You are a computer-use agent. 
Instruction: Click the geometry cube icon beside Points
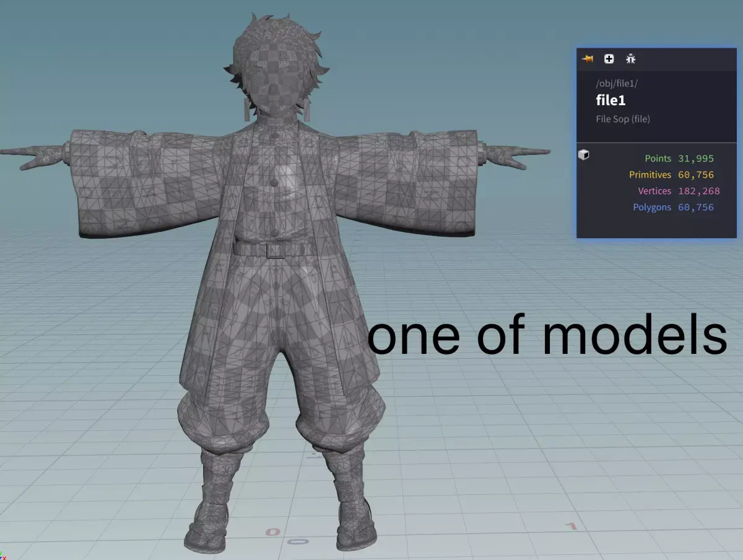click(x=583, y=155)
